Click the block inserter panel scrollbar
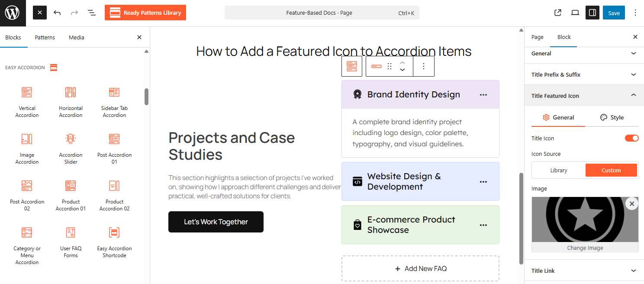This screenshot has height=284, width=644. (147, 97)
